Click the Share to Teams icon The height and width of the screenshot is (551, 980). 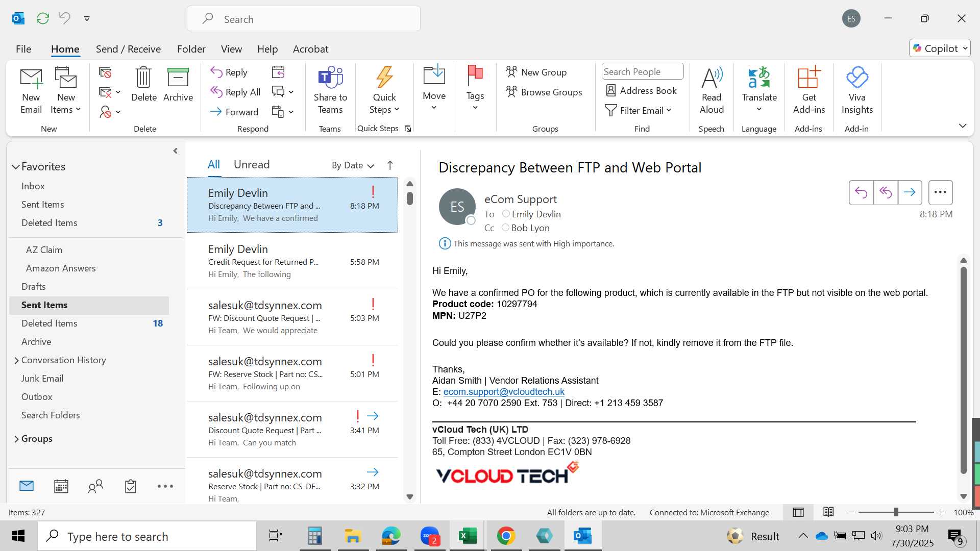(x=330, y=78)
